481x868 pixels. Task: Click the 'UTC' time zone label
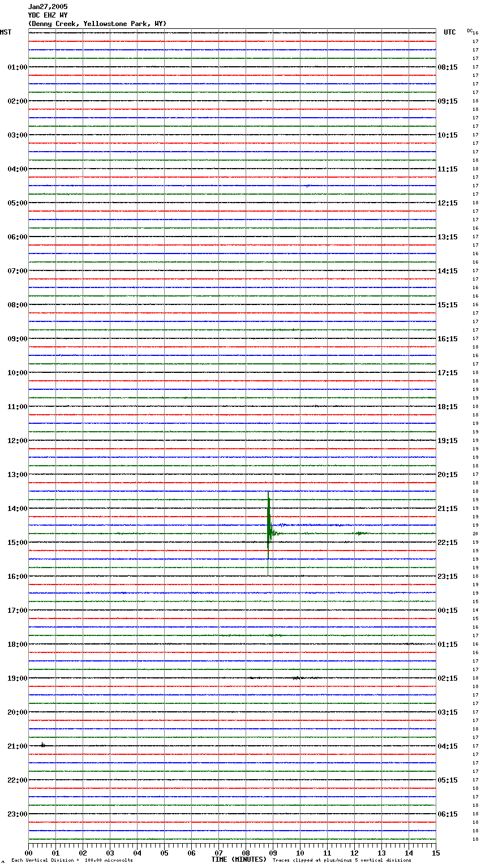point(450,32)
